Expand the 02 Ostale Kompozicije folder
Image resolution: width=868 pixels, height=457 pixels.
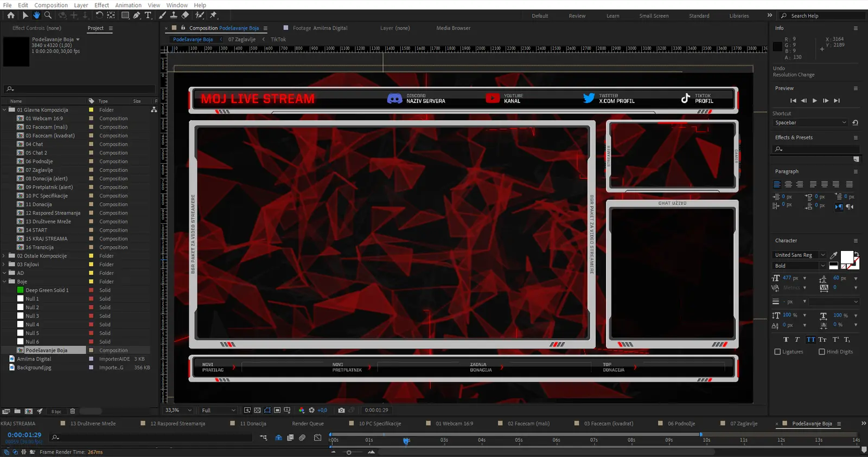click(x=4, y=256)
